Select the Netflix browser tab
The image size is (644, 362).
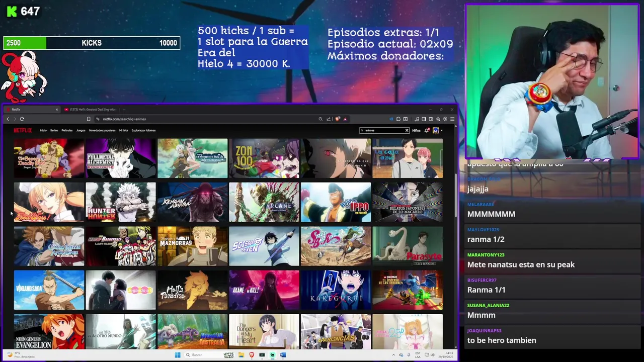[x=31, y=109]
